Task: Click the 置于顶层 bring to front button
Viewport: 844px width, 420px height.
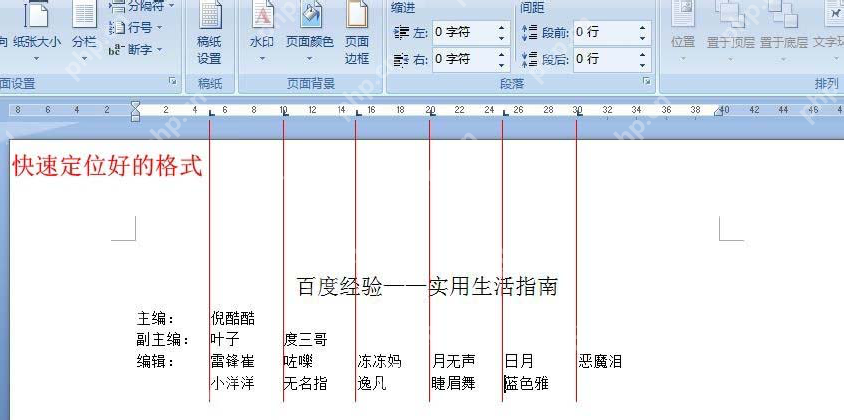Action: pyautogui.click(x=730, y=32)
